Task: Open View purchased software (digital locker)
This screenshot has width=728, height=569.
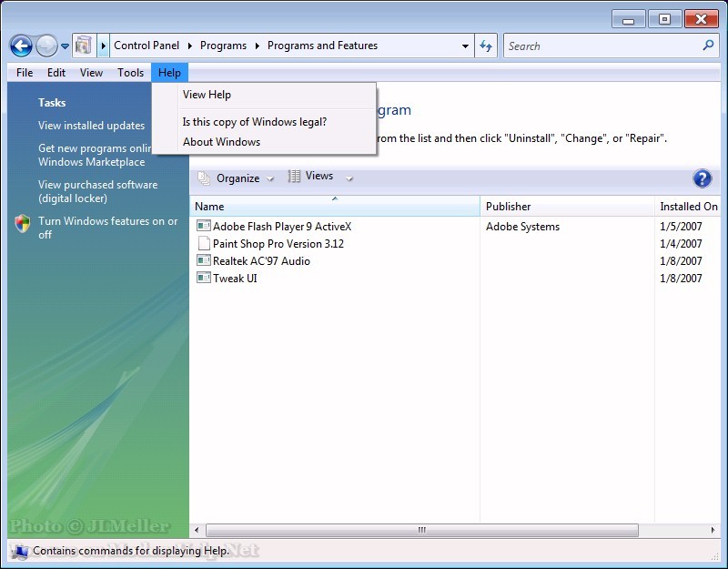Action: 98,191
